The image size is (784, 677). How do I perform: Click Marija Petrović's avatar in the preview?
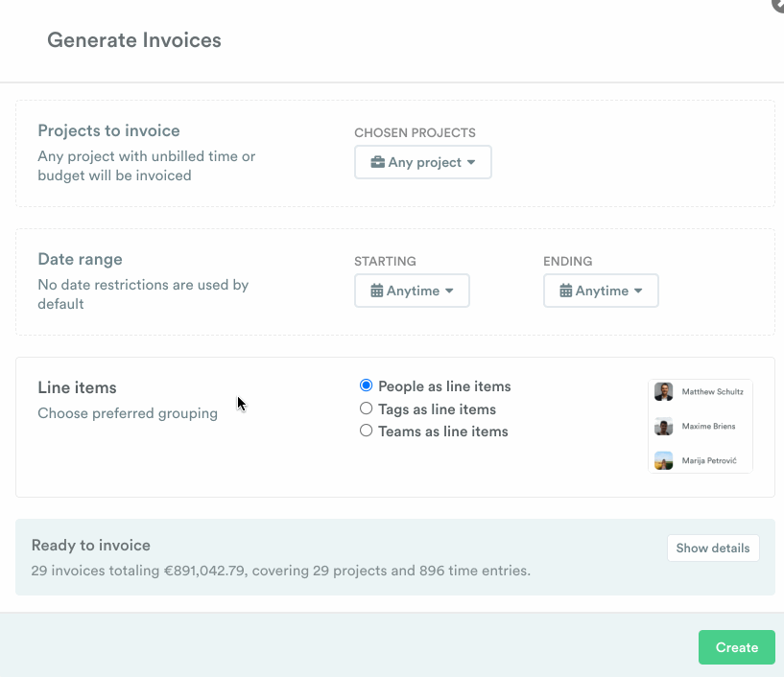click(663, 460)
